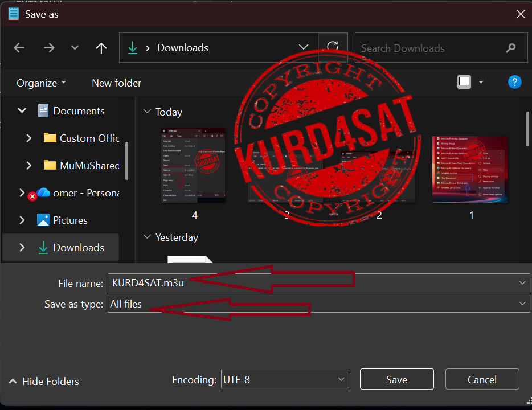Click the Pictures icon in sidebar
Viewport: 532px width, 410px height.
pos(43,220)
